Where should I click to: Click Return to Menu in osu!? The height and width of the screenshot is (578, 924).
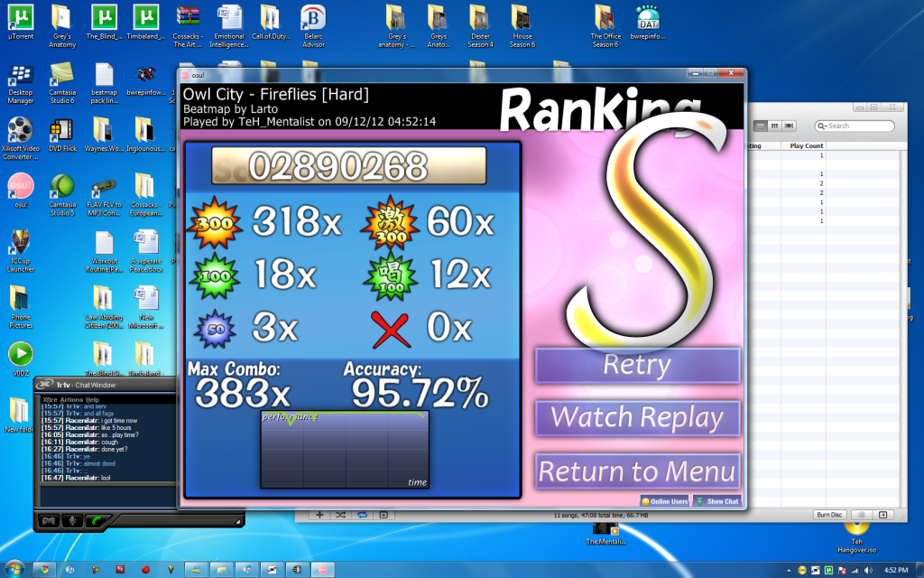pyautogui.click(x=637, y=471)
